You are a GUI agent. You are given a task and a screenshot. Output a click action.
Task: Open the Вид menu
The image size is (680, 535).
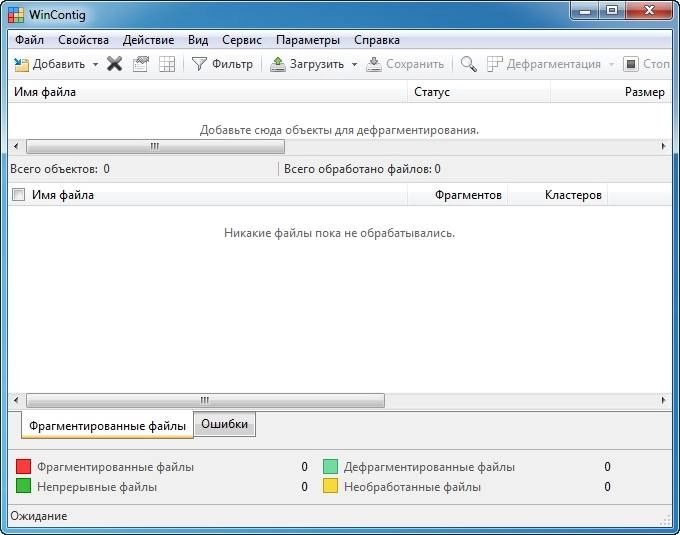(198, 40)
